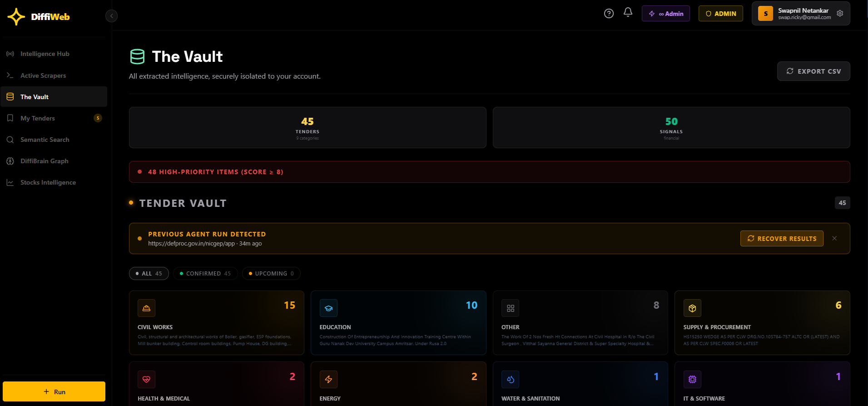The height and width of the screenshot is (406, 868).
Task: Open the 45 Tenders stat card
Action: coord(308,128)
